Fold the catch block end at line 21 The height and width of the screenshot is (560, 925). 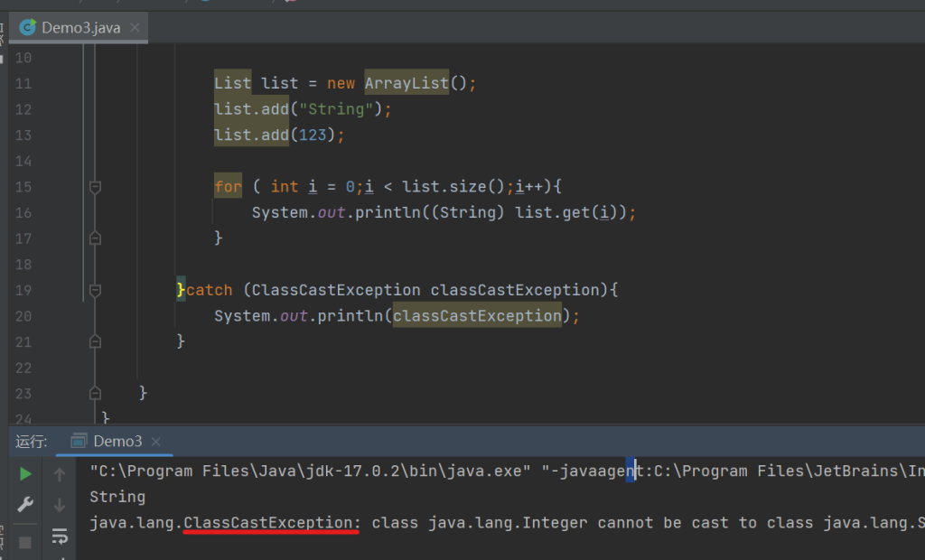click(x=95, y=341)
